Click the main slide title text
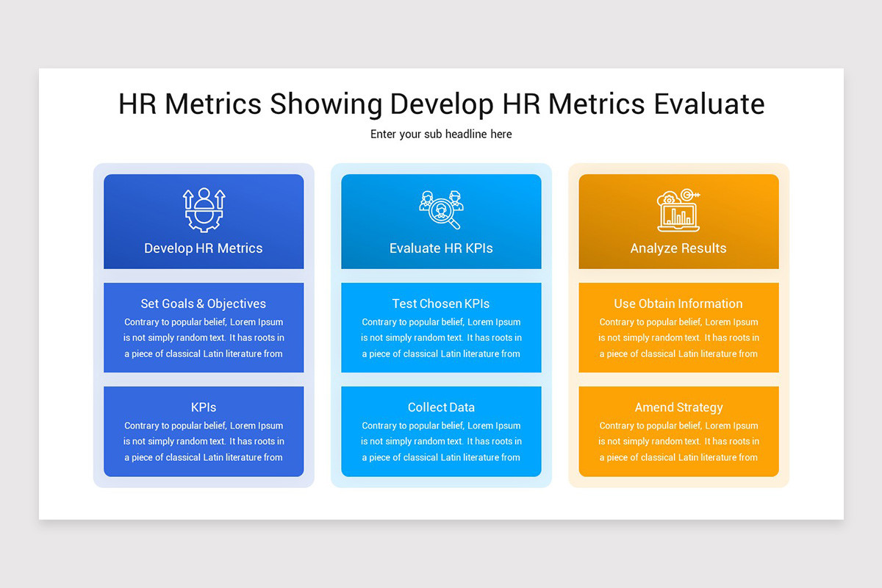This screenshot has width=882, height=588. (x=441, y=104)
